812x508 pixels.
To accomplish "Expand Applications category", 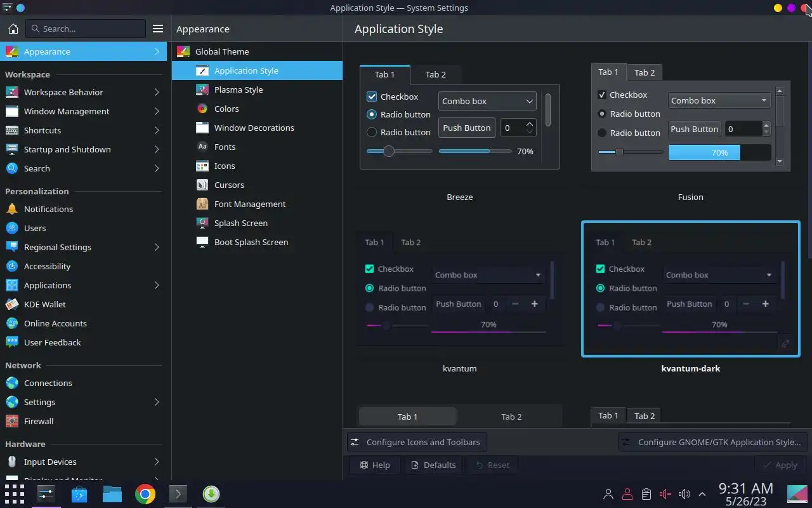I will [x=156, y=285].
